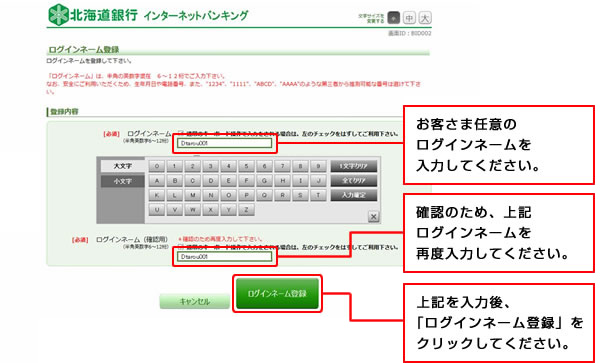The width and height of the screenshot is (600, 363).
Task: Tap the J key on virtual keyboard
Action: [318, 181]
